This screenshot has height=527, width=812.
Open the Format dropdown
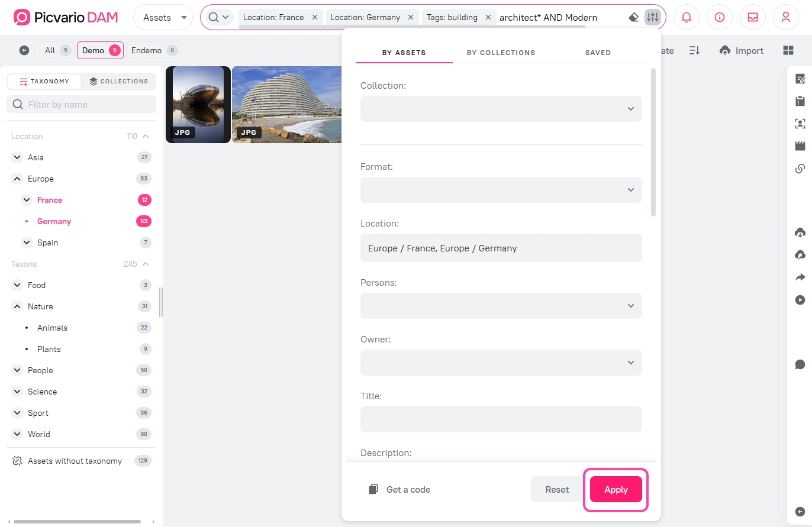coord(501,190)
